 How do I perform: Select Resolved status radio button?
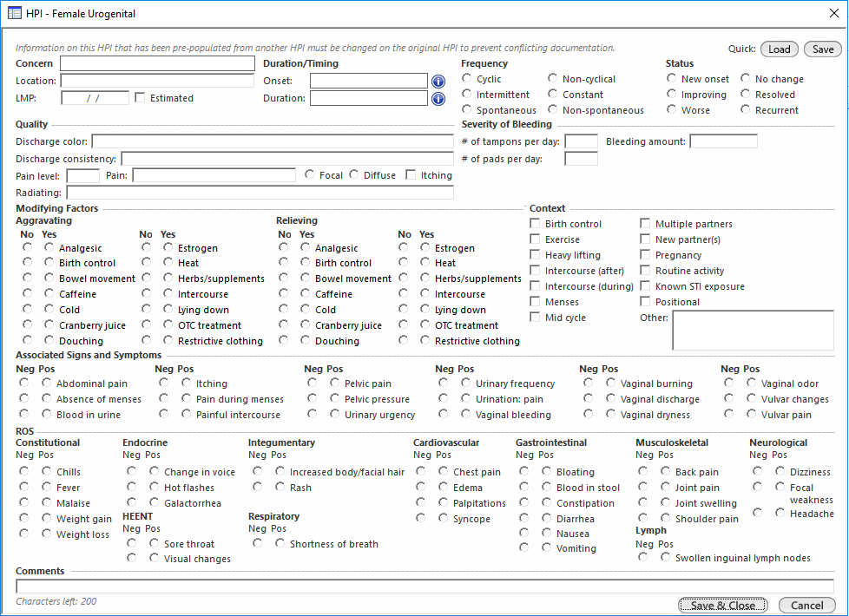pos(746,94)
